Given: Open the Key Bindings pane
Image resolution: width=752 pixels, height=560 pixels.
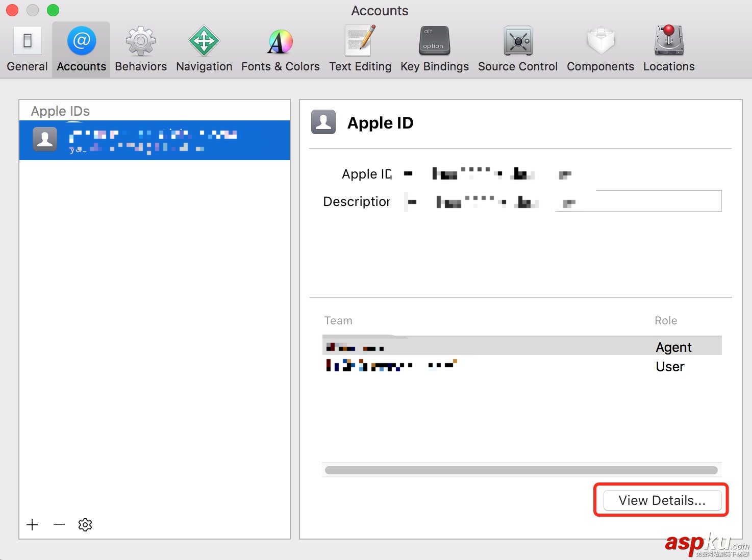Looking at the screenshot, I should [434, 48].
